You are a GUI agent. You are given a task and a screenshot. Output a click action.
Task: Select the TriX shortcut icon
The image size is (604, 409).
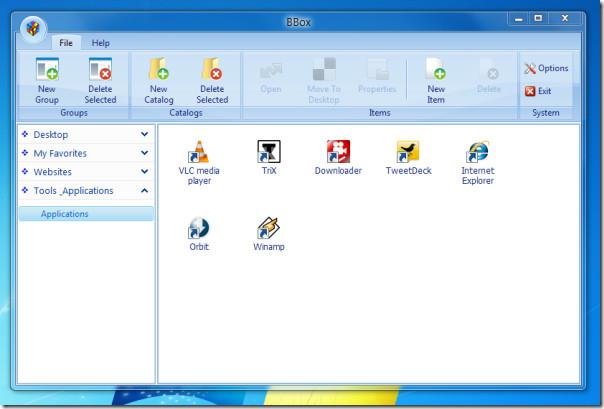pos(268,152)
